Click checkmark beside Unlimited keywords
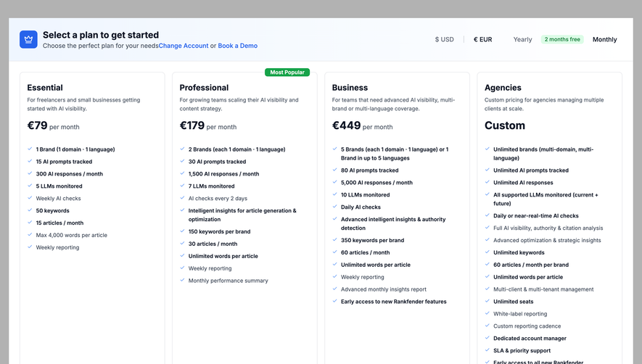Viewport: 642px width, 364px height. click(487, 252)
